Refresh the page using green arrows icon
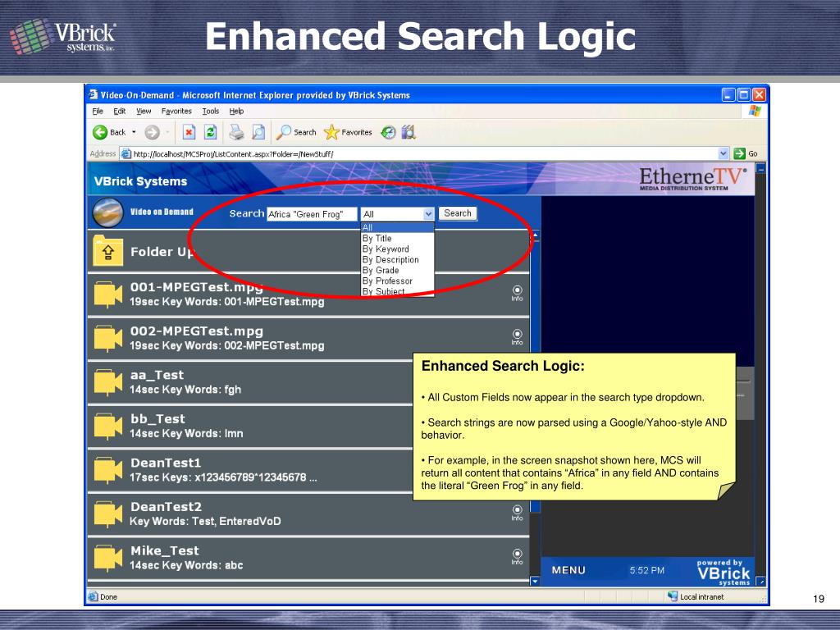The image size is (840, 630). click(x=211, y=132)
